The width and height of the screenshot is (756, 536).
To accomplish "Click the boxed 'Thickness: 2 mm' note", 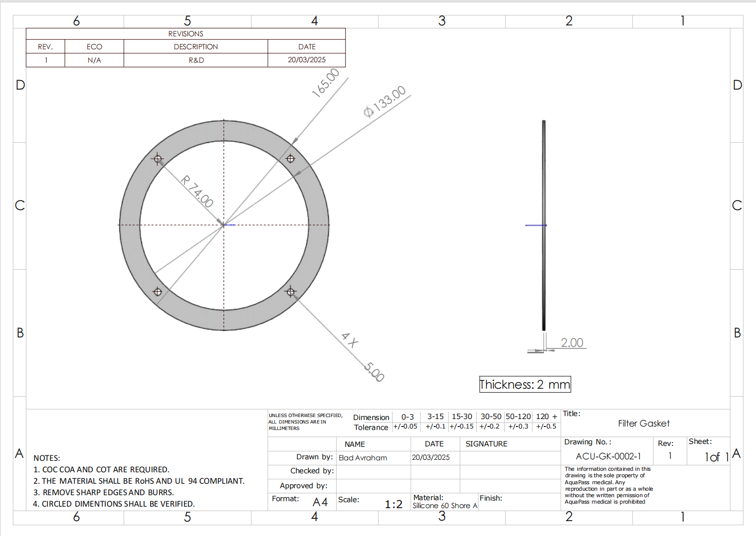I will point(525,384).
